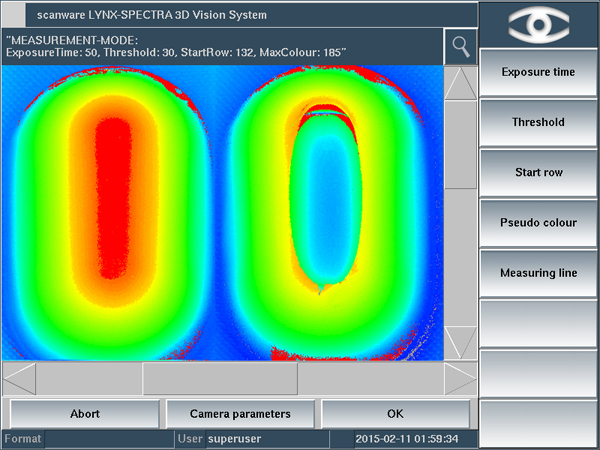Screen dimensions: 600x450
Task: Click the horizontal scrollbar thumb
Action: click(220, 378)
